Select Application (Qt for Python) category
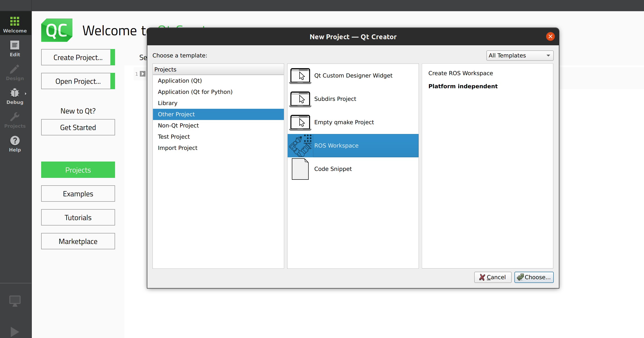This screenshot has width=644, height=338. tap(195, 92)
